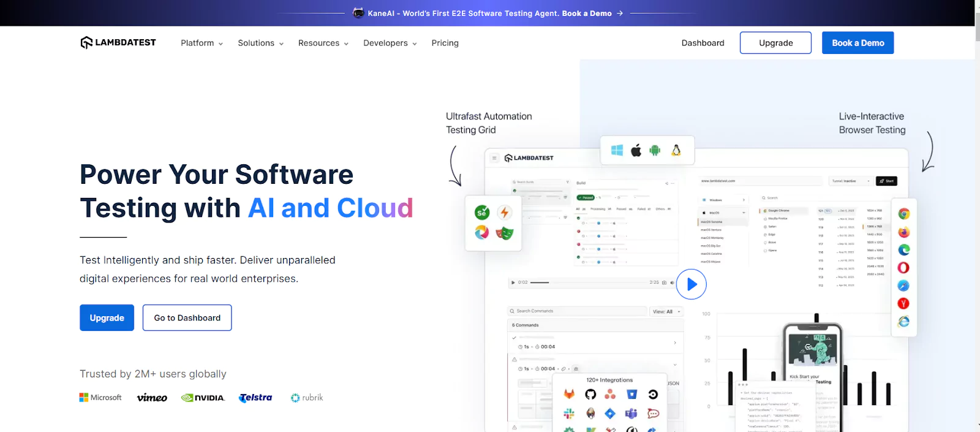The height and width of the screenshot is (432, 980).
Task: Click the Microsoft Teams integration icon
Action: 631,414
